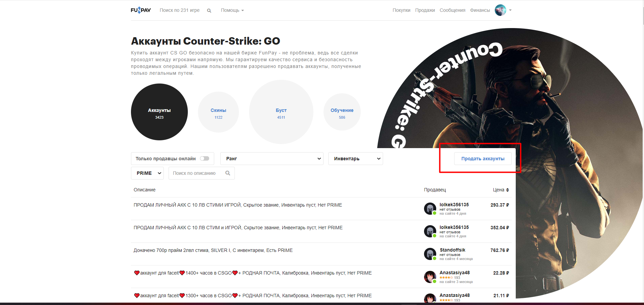
Task: Open the Помощь menu
Action: coord(232,10)
